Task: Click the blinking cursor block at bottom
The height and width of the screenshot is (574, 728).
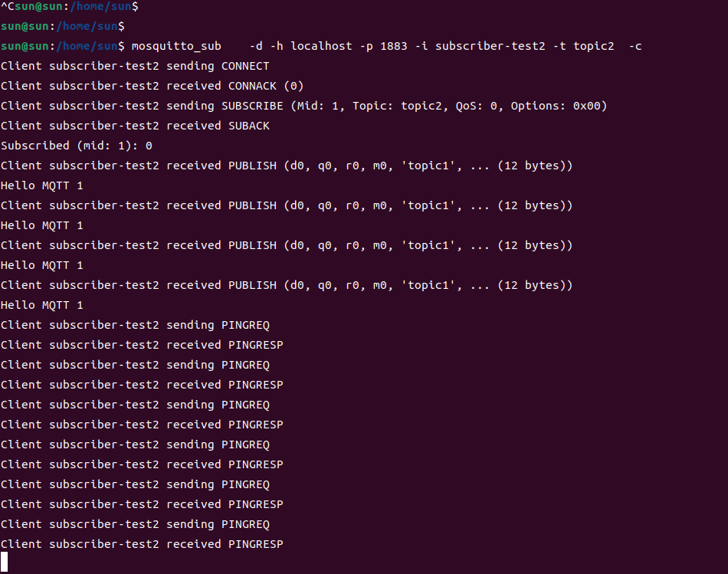Action: 4,562
